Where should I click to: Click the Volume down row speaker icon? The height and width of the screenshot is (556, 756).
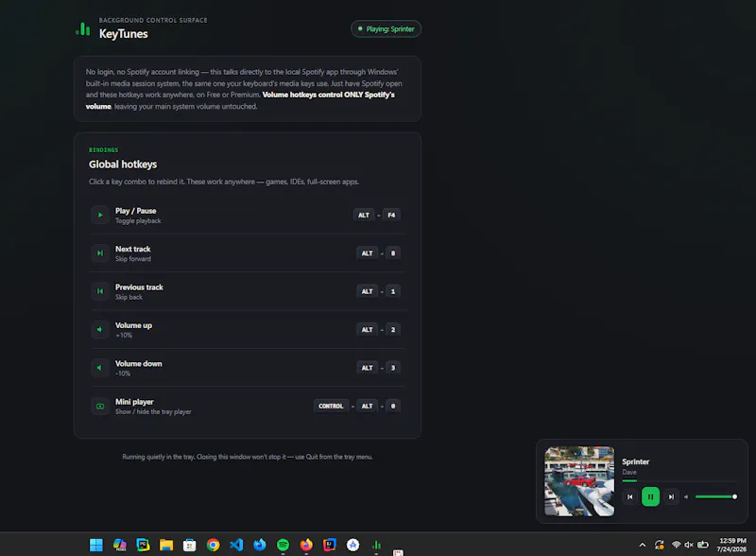(x=100, y=368)
